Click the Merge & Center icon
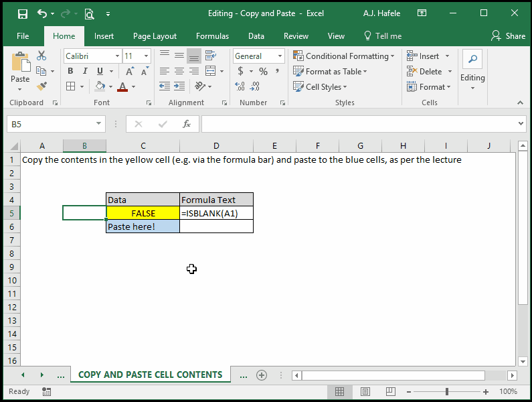The image size is (532, 402). [x=210, y=71]
